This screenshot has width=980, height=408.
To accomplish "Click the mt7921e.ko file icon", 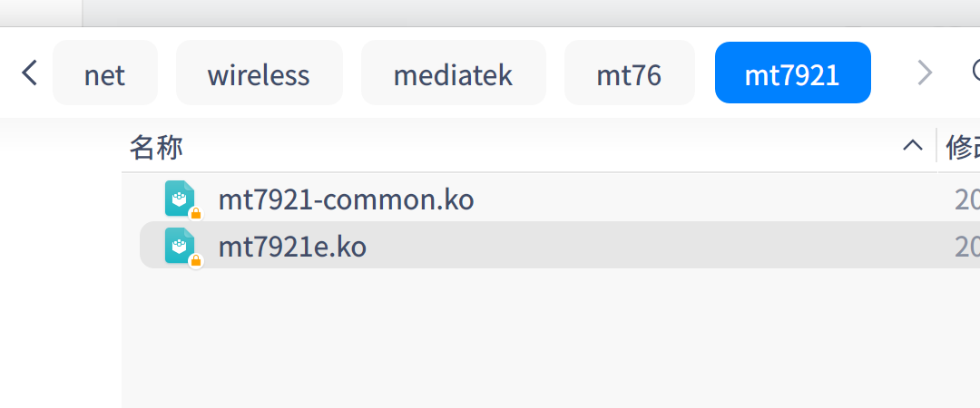I will [x=179, y=245].
